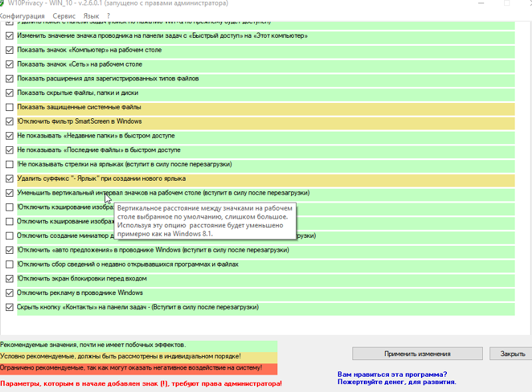Screen dimensions: 532x392
Task: Uncheck 'Отключить рекламу в проводнике Windows'
Action: point(9,292)
